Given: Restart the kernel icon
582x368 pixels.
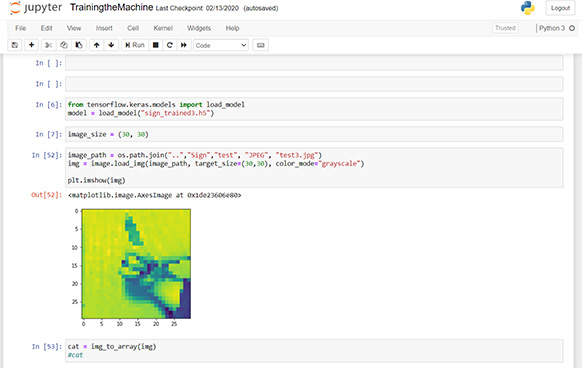Looking at the screenshot, I should tap(170, 45).
